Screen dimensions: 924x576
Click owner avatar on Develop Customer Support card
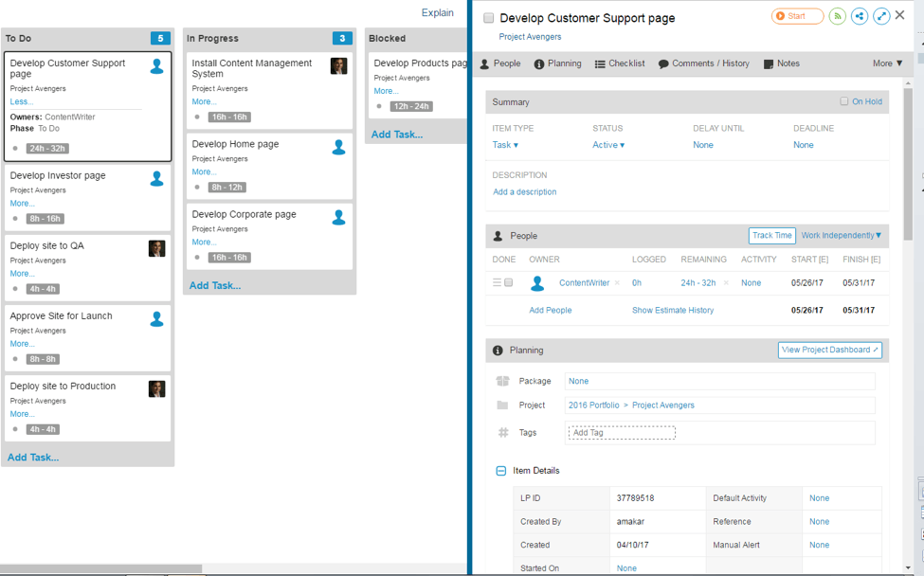pyautogui.click(x=156, y=66)
